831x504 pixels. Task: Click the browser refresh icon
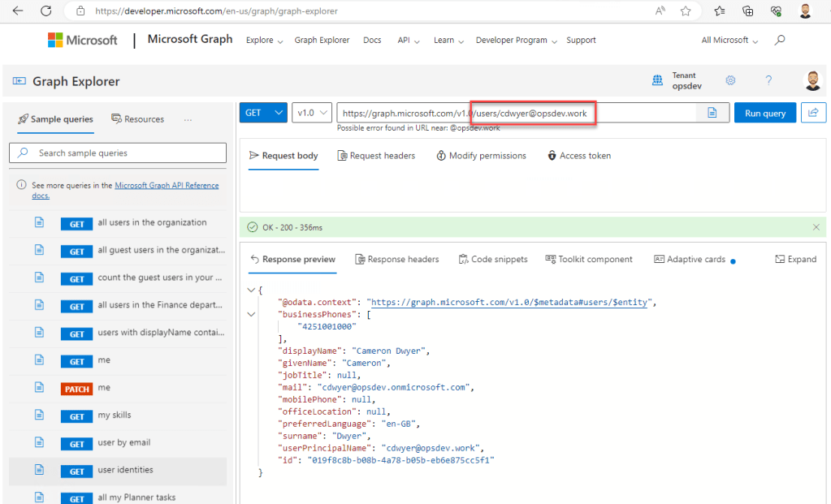45,11
